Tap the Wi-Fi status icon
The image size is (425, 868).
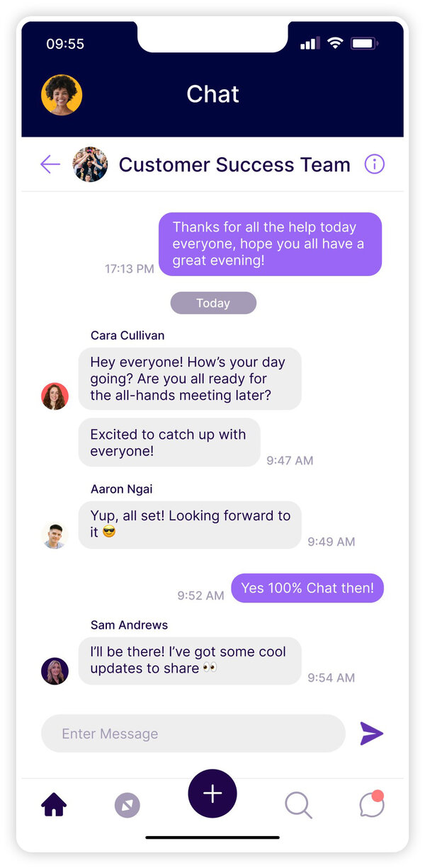(x=335, y=43)
